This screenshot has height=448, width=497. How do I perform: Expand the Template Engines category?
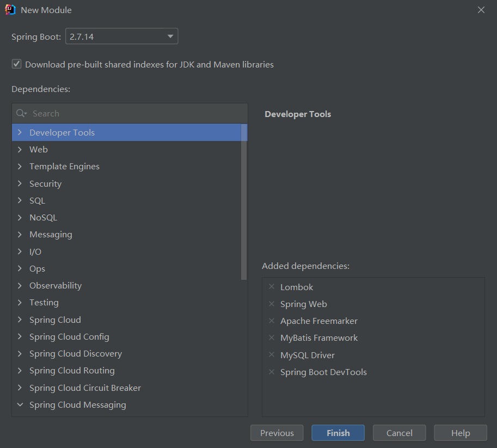coord(20,166)
